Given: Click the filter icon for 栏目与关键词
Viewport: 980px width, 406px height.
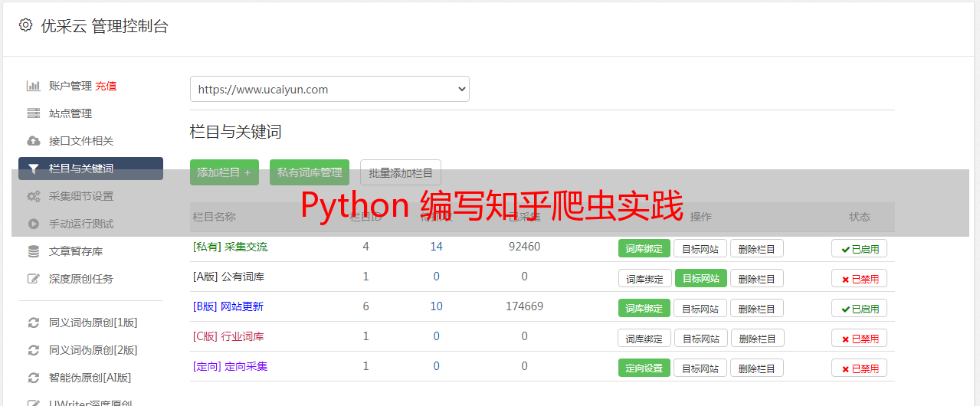Looking at the screenshot, I should tap(34, 169).
